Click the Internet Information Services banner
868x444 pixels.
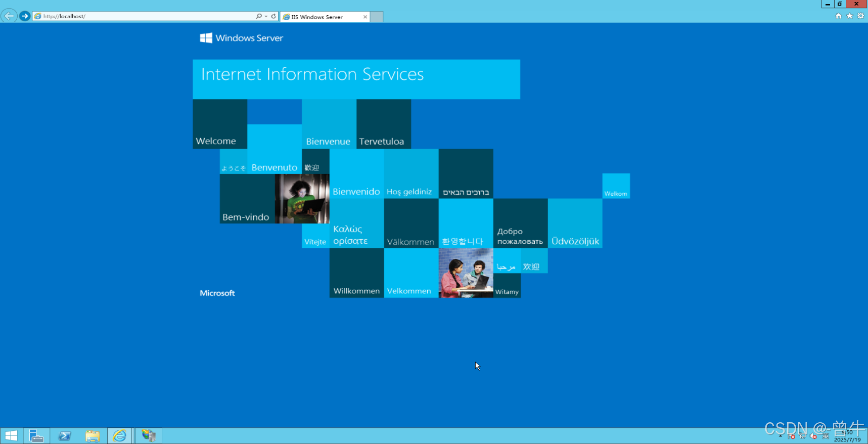[356, 79]
